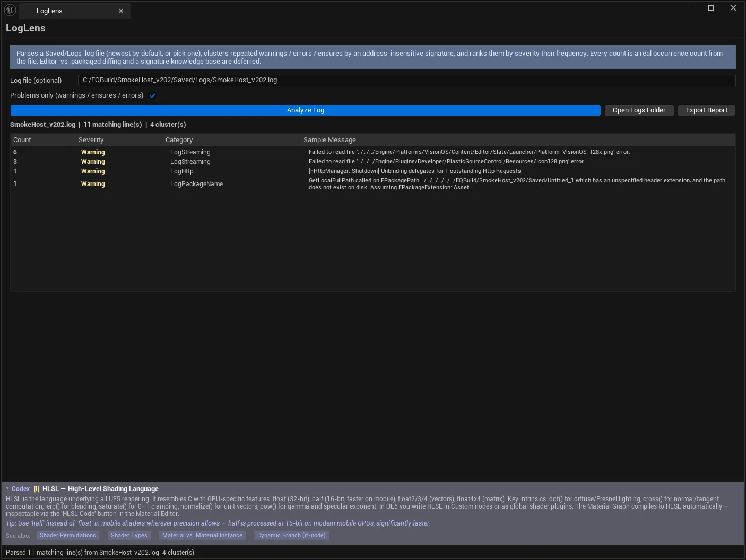Open the Shader Permutations related topic
Image resolution: width=746 pixels, height=560 pixels.
(x=68, y=536)
